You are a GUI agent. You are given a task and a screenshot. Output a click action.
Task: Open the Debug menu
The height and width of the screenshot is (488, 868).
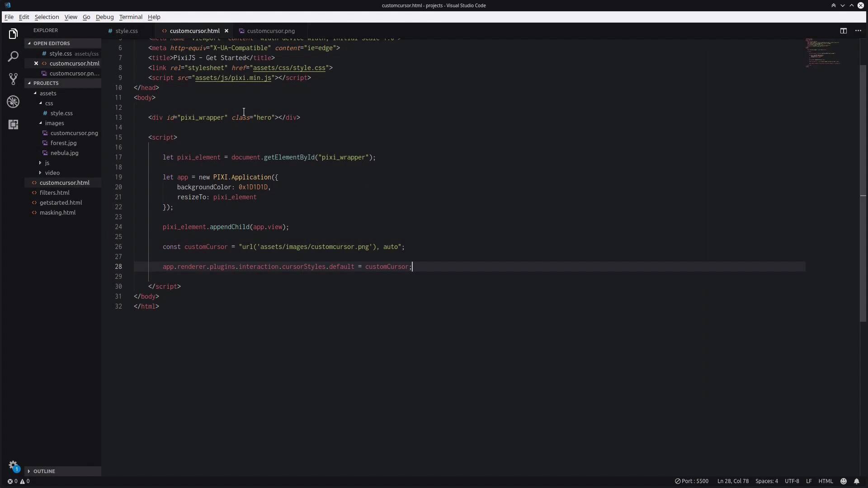pos(105,17)
